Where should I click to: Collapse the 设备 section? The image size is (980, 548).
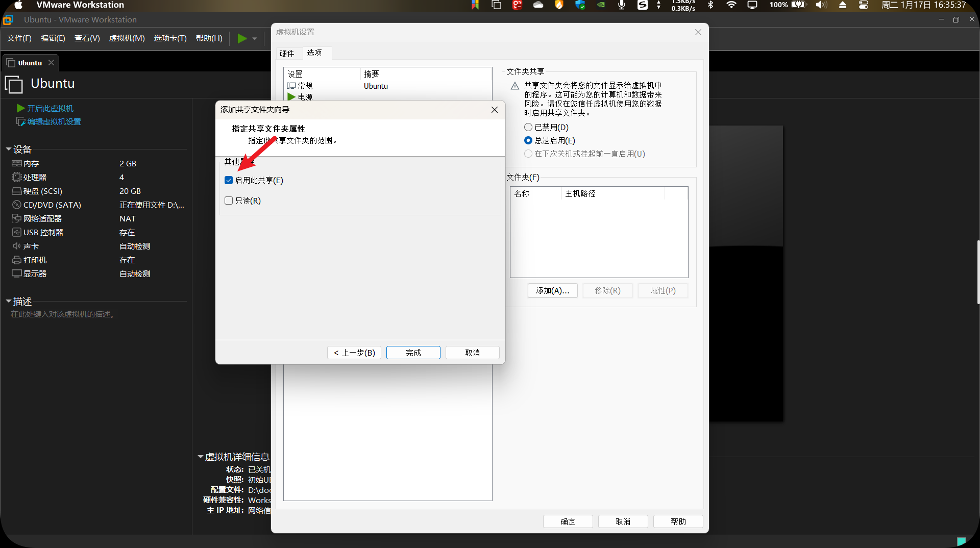point(9,149)
